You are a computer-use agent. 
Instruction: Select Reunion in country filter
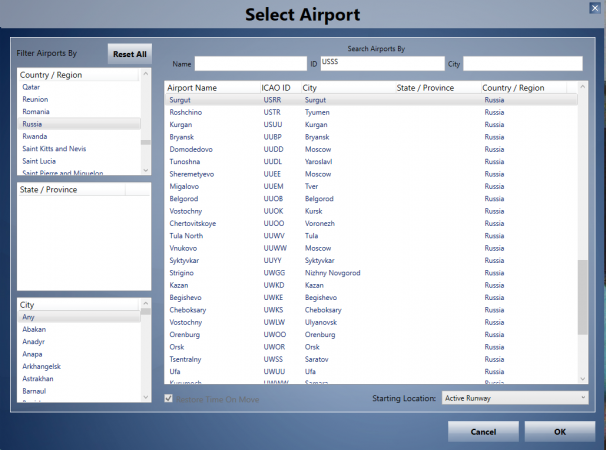click(x=79, y=99)
